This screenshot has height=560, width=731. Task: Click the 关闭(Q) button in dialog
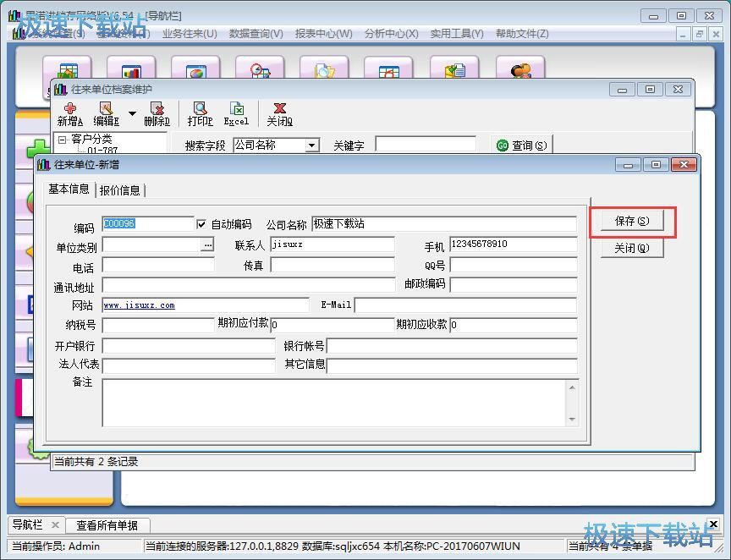(632, 248)
